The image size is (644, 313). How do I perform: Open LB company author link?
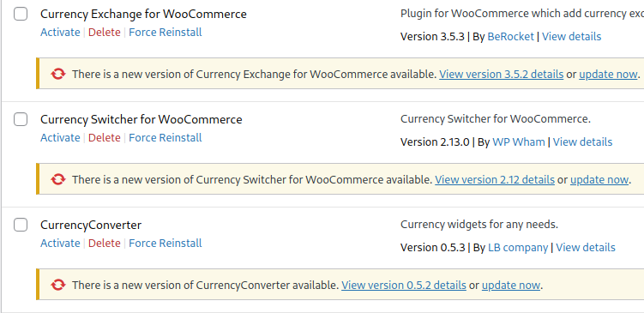[x=518, y=248]
